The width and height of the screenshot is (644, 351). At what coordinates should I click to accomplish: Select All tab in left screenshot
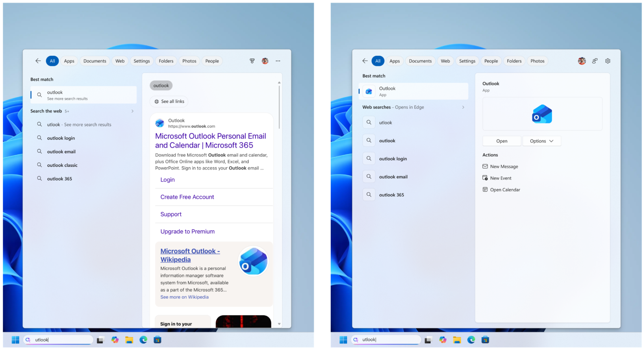pos(52,61)
